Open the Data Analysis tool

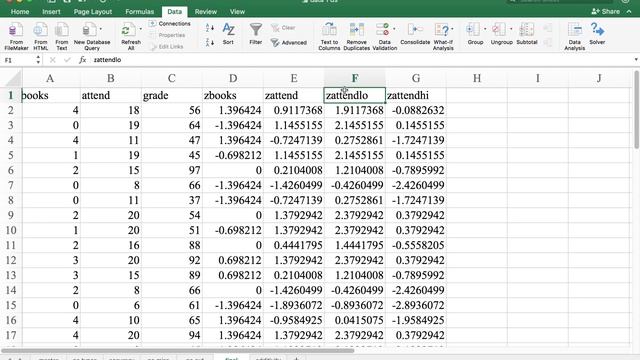[x=574, y=36]
